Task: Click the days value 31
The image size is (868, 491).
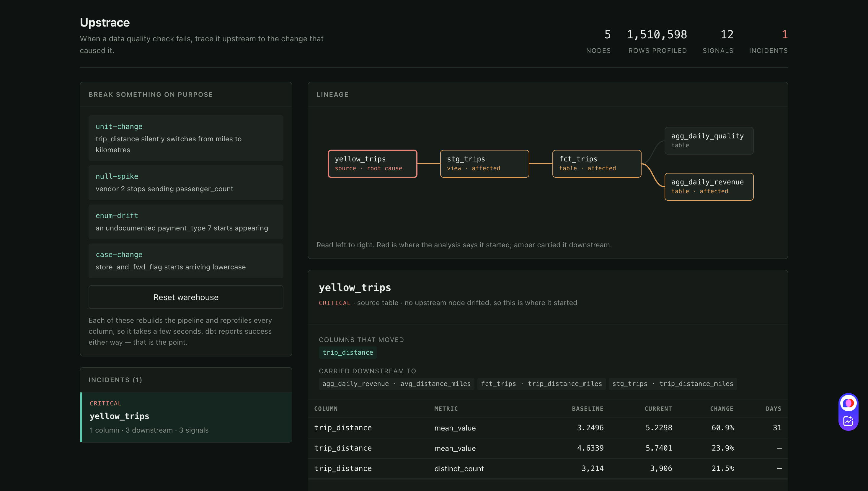Action: [x=777, y=428]
